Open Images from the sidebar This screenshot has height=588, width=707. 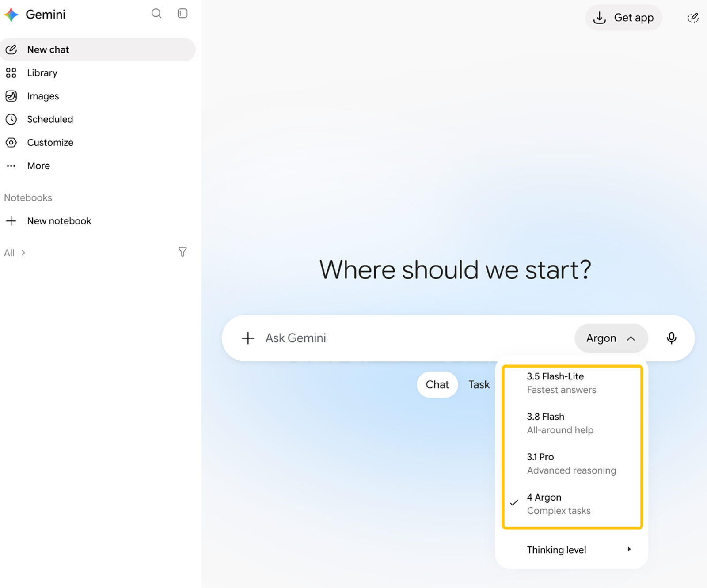click(x=98, y=96)
